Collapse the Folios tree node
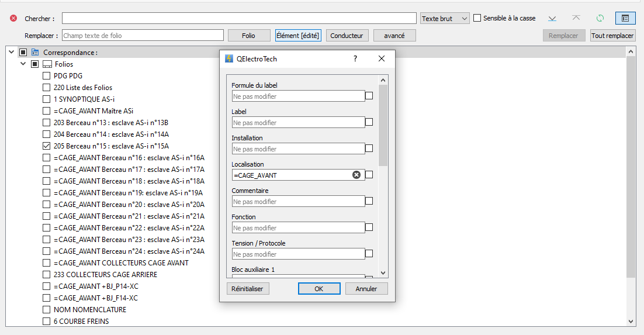644x335 pixels. [x=23, y=64]
